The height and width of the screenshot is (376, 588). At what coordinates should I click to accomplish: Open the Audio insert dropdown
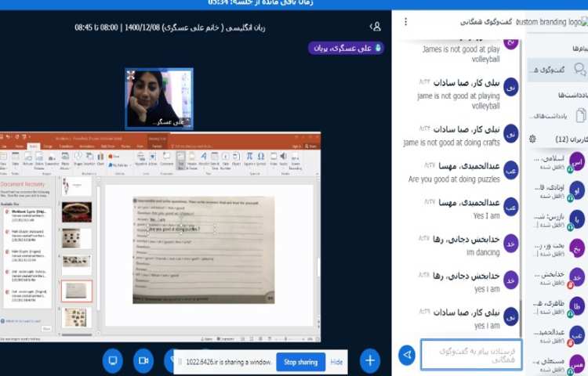point(284,159)
